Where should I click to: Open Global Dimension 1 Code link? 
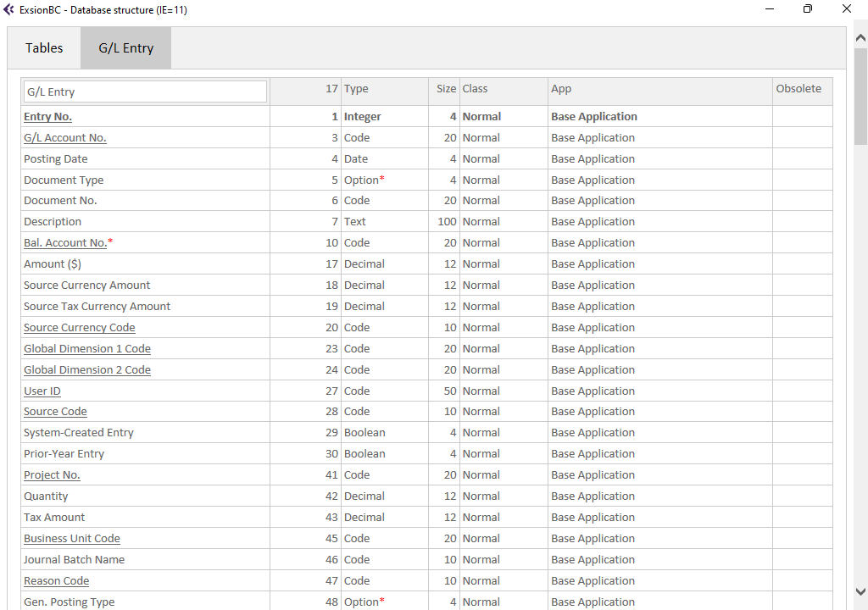87,349
